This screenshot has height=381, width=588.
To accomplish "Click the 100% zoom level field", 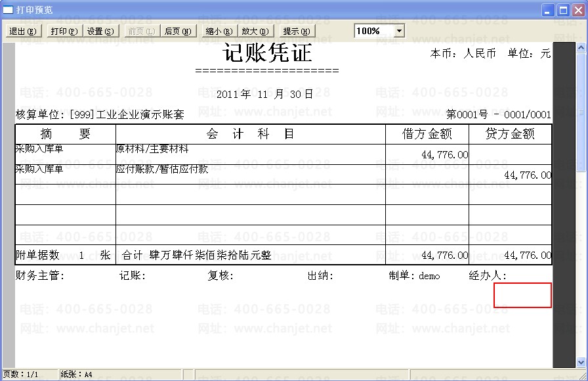I will [374, 31].
